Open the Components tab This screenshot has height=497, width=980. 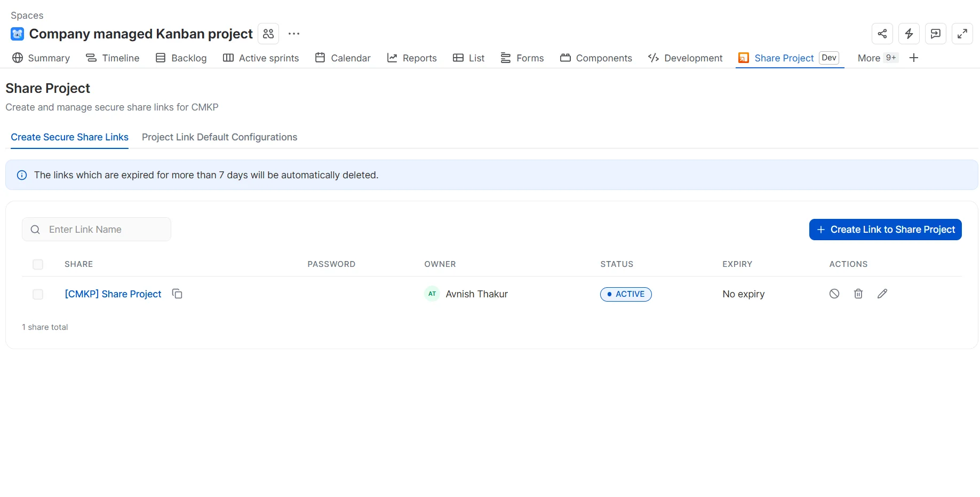596,58
